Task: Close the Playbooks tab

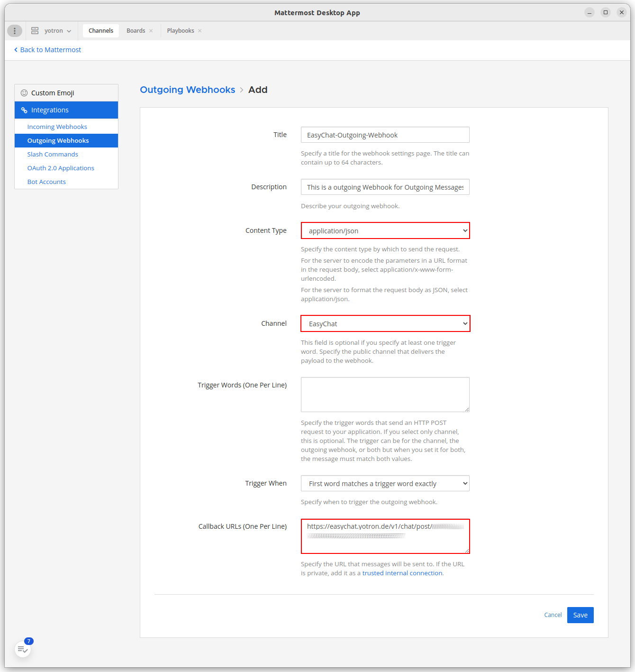Action: [200, 31]
